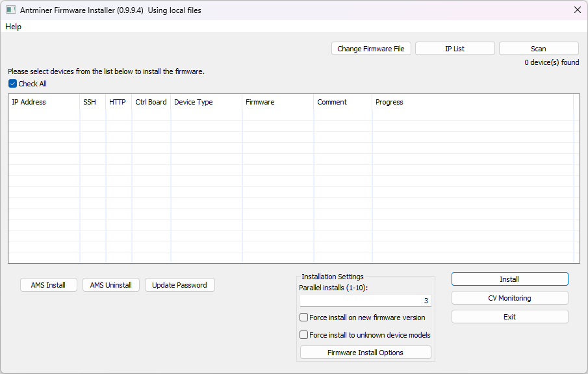This screenshot has width=588, height=374.
Task: Enable Force install to unknown device models
Action: [304, 334]
